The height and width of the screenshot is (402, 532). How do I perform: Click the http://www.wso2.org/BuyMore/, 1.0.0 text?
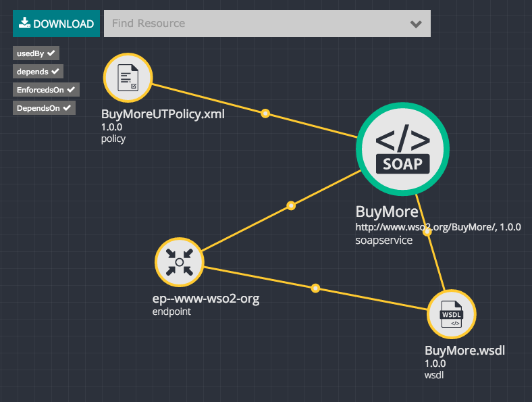click(x=438, y=227)
